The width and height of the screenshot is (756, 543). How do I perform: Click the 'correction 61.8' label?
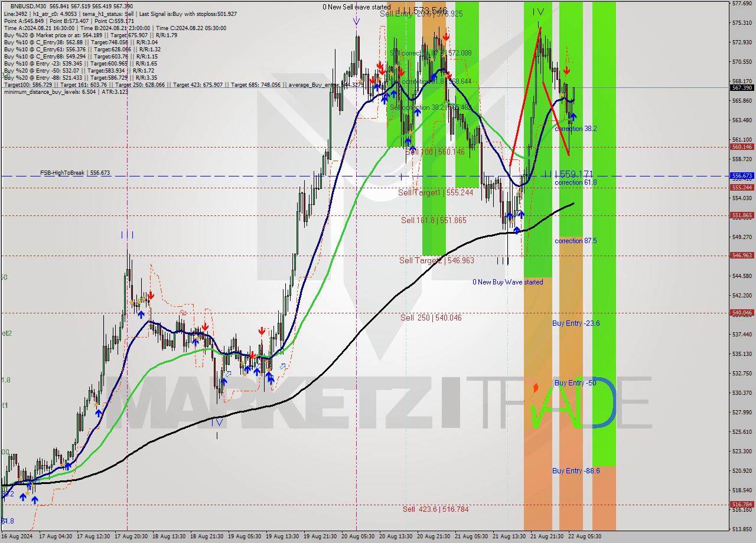(x=575, y=182)
